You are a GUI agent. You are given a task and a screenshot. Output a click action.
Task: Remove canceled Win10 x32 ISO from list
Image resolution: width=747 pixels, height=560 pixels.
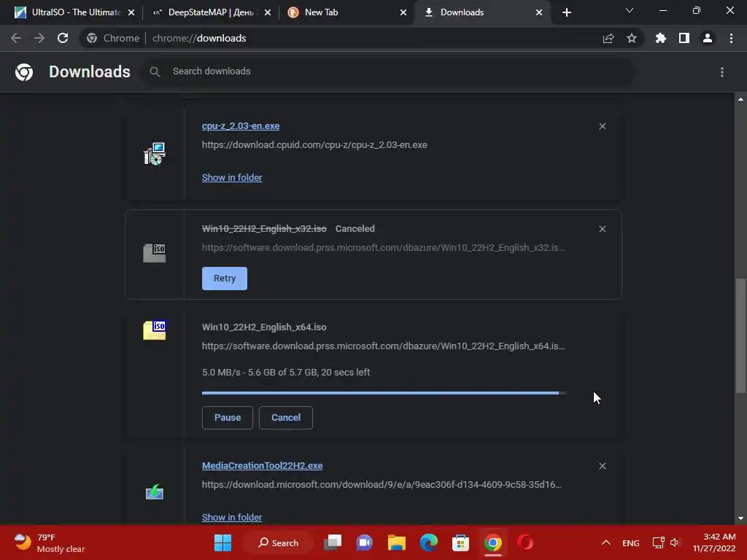click(x=602, y=229)
